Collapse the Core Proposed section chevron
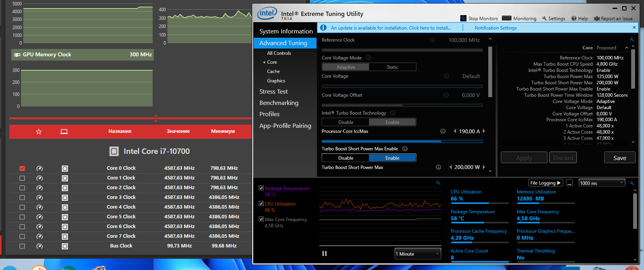Viewport: 644px width, 270px height. (x=627, y=48)
